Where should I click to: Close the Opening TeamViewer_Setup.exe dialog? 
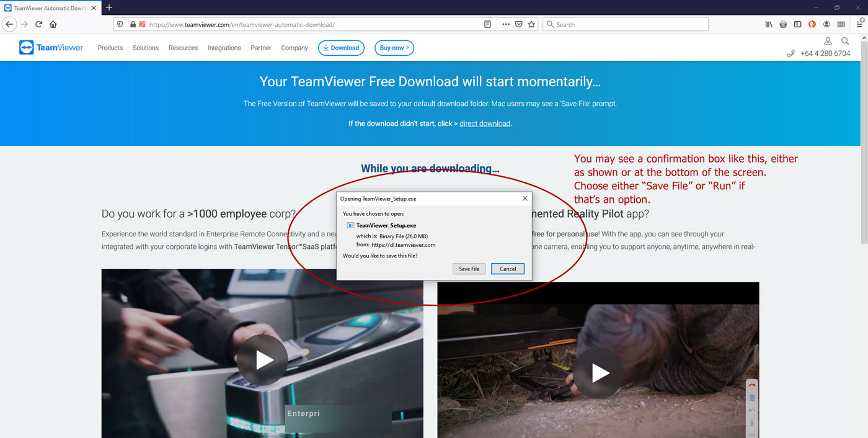pos(525,199)
